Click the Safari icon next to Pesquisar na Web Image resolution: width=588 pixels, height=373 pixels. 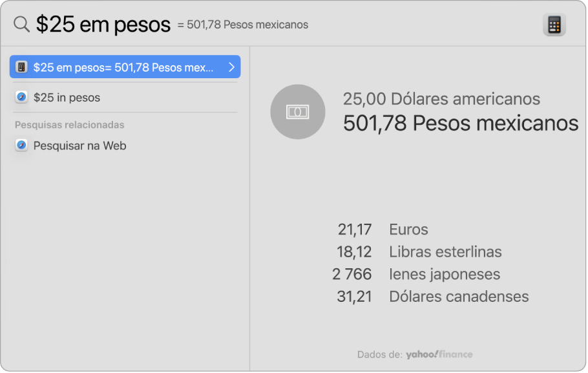tap(21, 145)
